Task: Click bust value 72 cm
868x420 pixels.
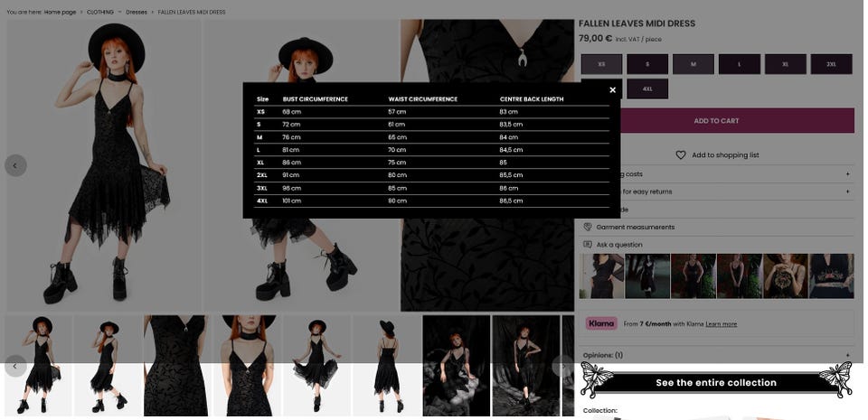Action: tap(291, 125)
